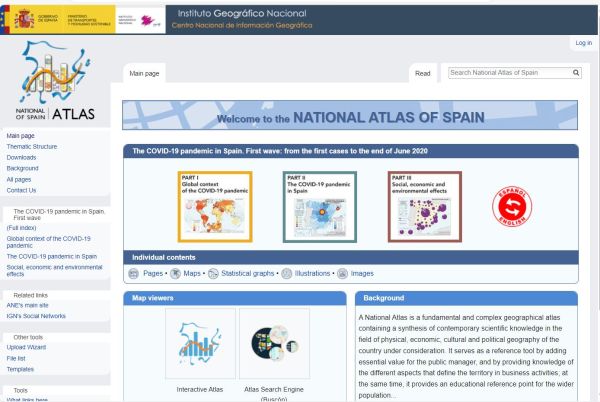600x402 pixels.
Task: Open Global context of the COVID-19 pandemic link
Action: tap(49, 242)
